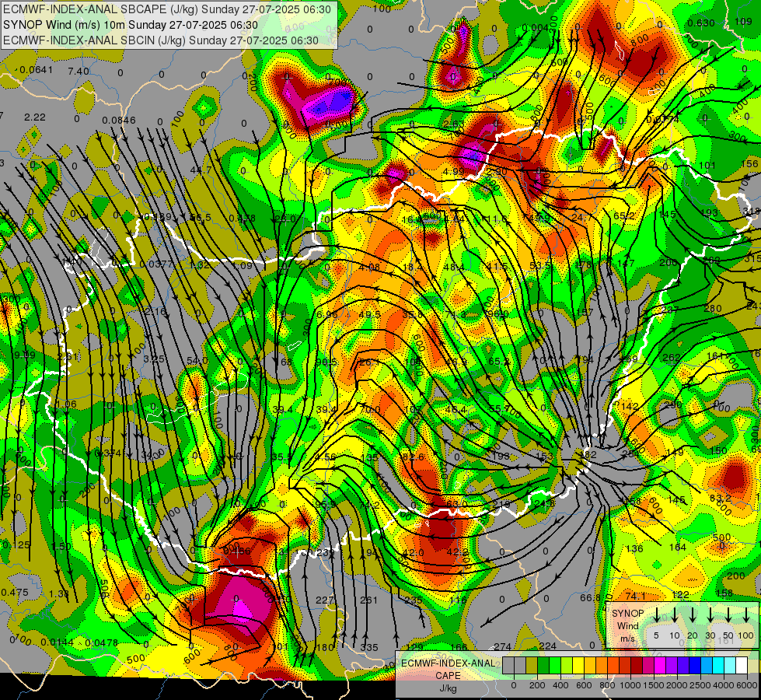Click the station value '224' above the legend
The height and width of the screenshot is (700, 761).
pos(547,646)
